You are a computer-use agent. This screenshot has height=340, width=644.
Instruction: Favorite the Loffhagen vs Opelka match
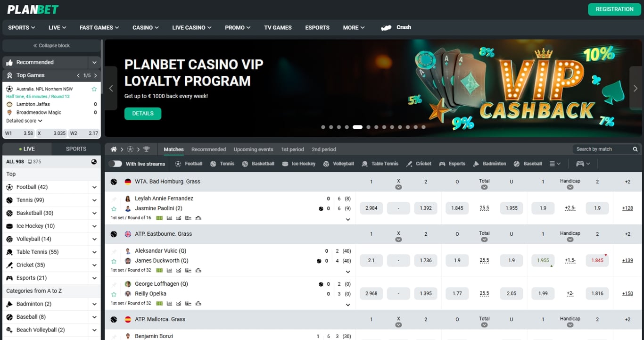pyautogui.click(x=114, y=294)
